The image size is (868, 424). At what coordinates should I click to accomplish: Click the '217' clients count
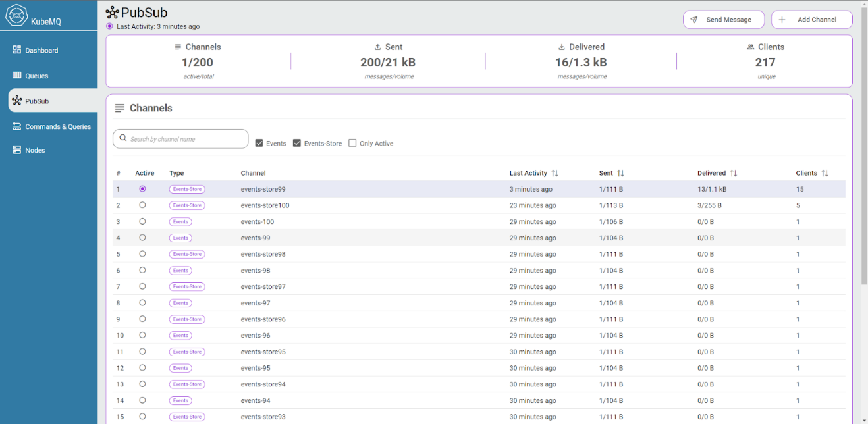[765, 63]
